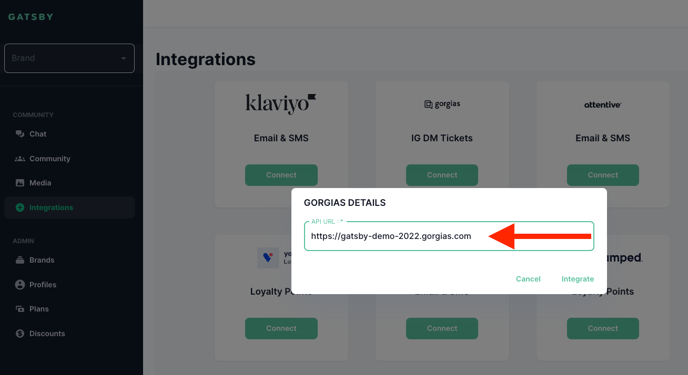Expand Brand list using the arrow
The width and height of the screenshot is (688, 375).
click(x=123, y=58)
